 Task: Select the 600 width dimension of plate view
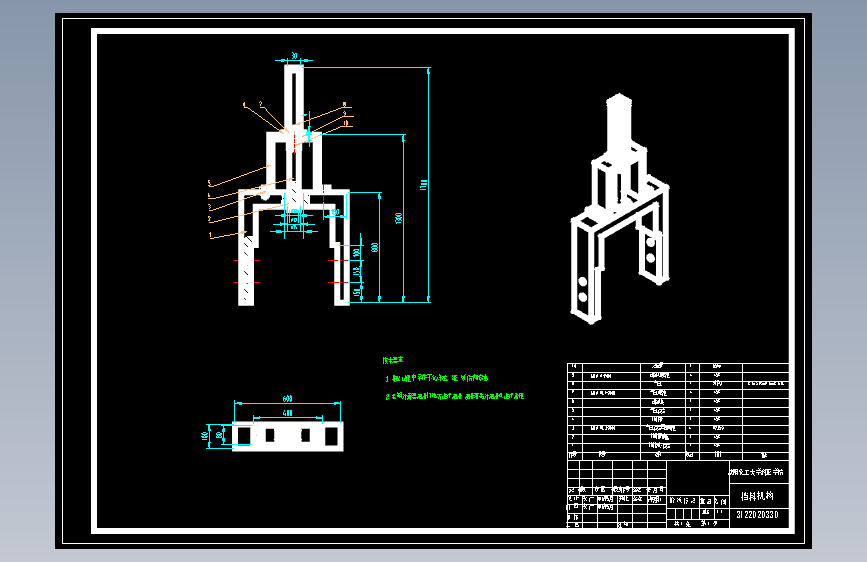[x=288, y=398]
